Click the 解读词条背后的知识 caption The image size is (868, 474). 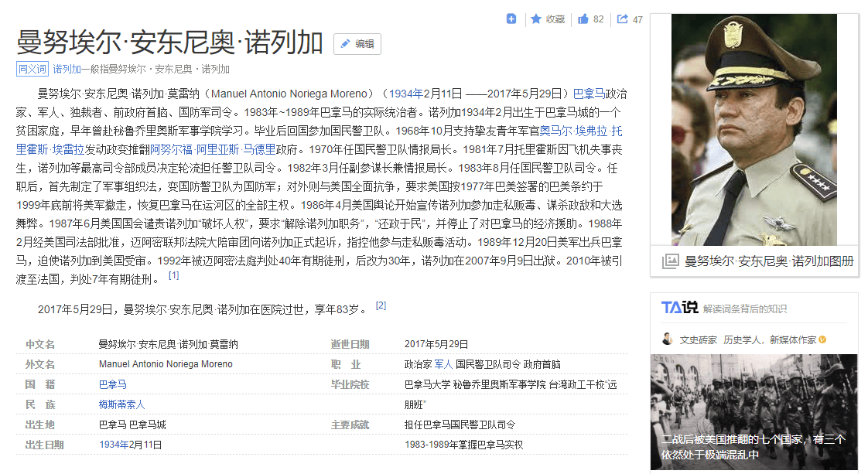click(744, 309)
